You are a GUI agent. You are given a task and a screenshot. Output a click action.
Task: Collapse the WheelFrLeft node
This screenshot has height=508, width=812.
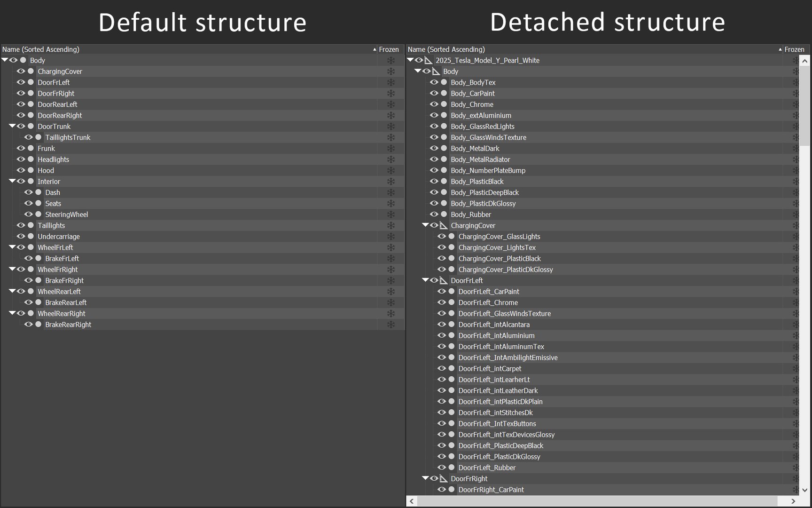coord(12,247)
